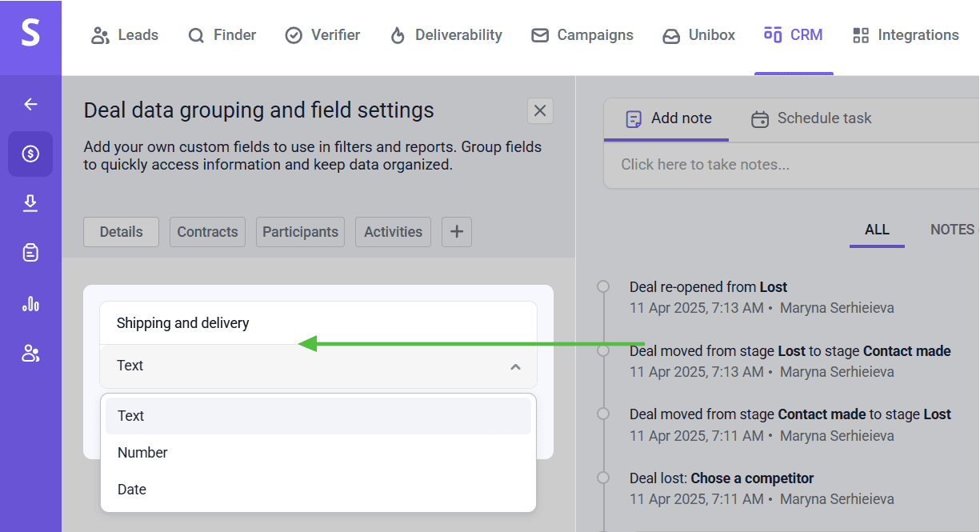Select Number from the type list
The width and height of the screenshot is (980, 532).
[142, 453]
